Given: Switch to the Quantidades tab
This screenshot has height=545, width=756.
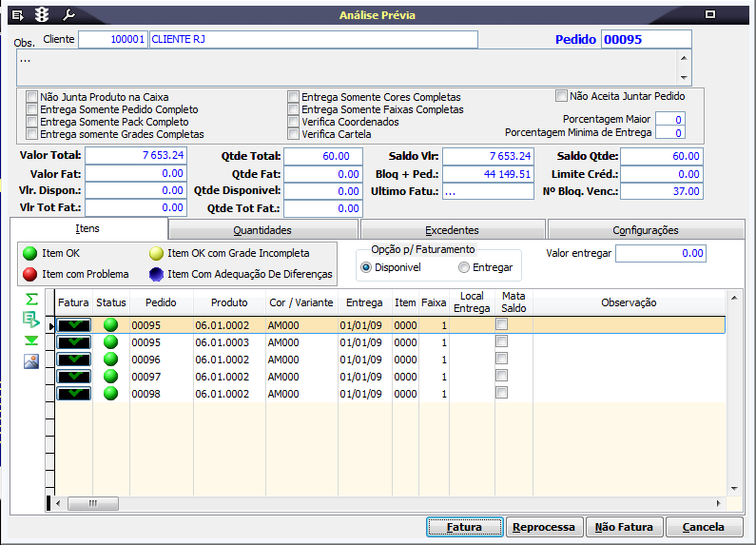Looking at the screenshot, I should pos(262,230).
